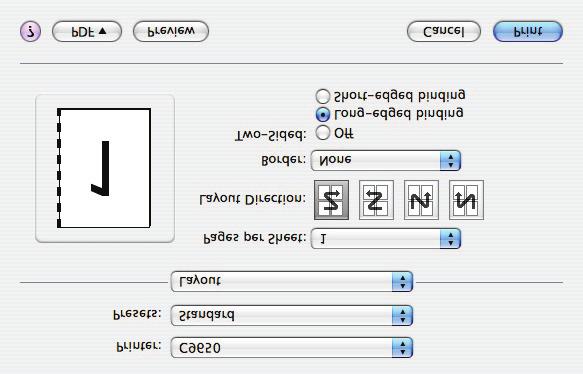This screenshot has width=583, height=374.
Task: Open the Presets dropdown showing Standard
Action: (292, 316)
